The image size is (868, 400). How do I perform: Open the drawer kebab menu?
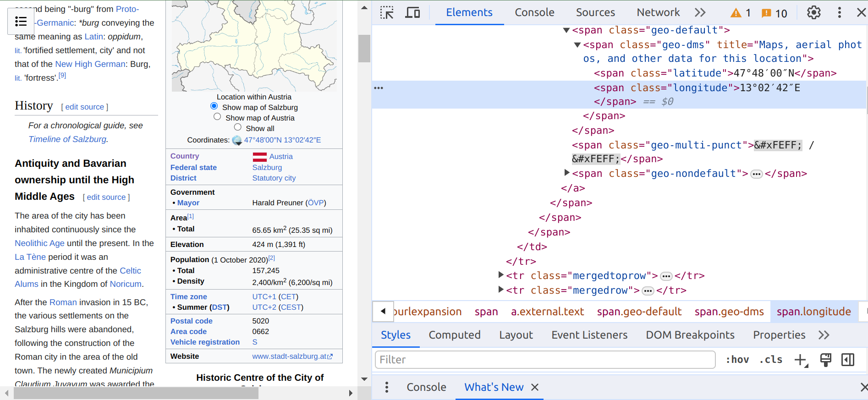point(387,387)
